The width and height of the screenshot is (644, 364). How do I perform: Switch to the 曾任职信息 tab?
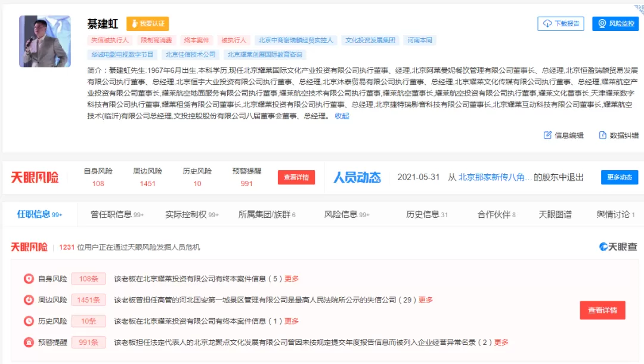point(117,214)
